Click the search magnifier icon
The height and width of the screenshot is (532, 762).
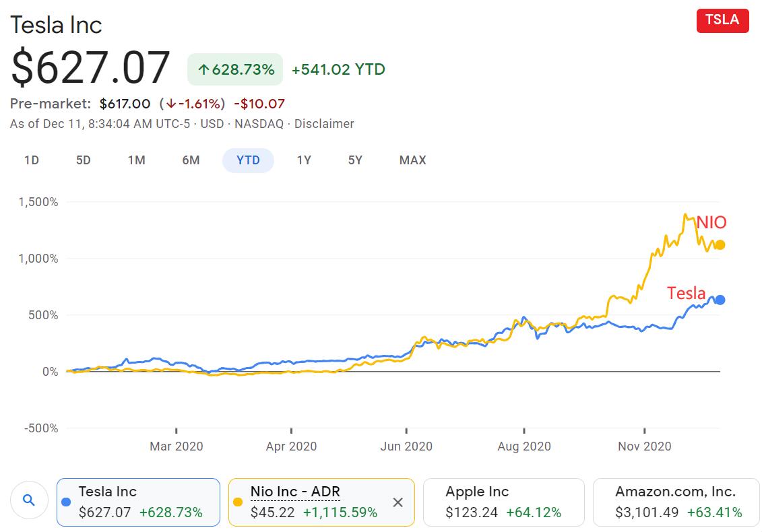click(x=28, y=500)
